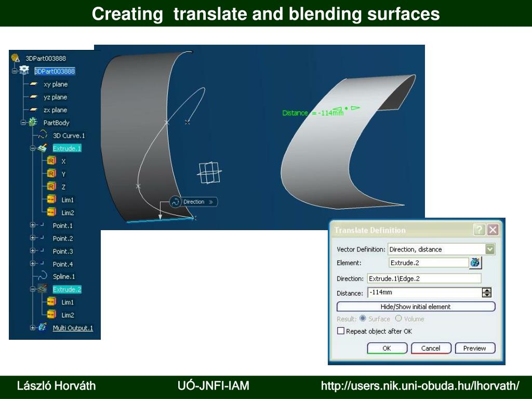Click the element selection icon beside Extrude.2 field
The image size is (532, 399).
[x=475, y=262]
